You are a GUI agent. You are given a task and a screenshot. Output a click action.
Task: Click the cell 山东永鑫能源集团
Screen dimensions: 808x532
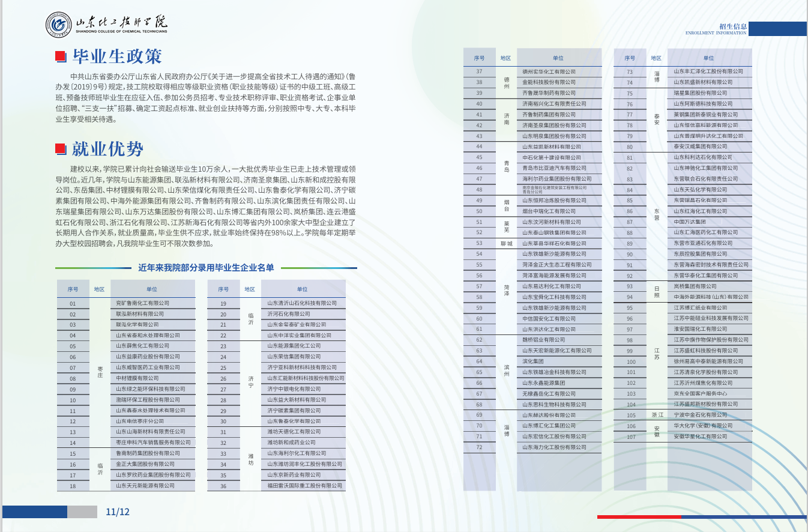(x=544, y=382)
